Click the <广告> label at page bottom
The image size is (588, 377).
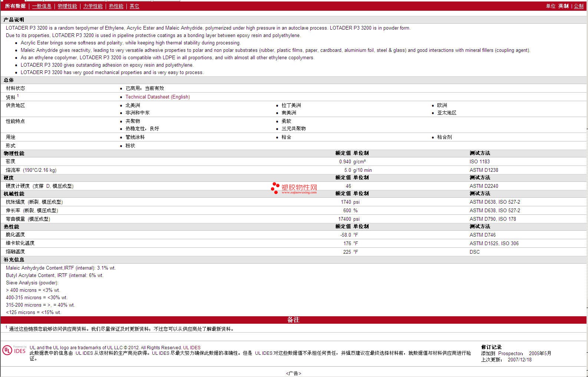point(294,373)
